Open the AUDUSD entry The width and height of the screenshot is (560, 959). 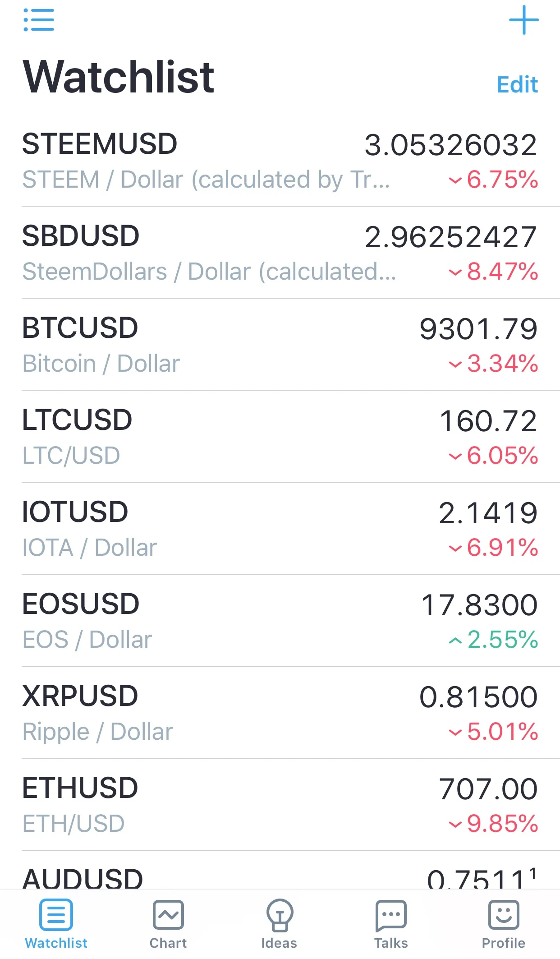click(280, 871)
